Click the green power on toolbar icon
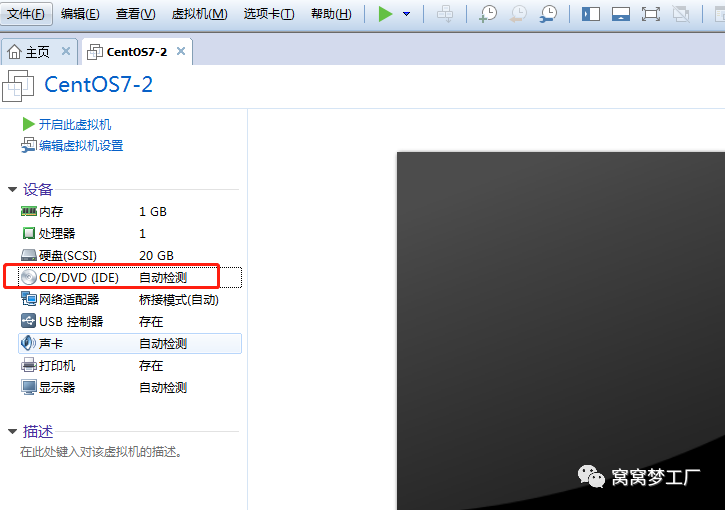 pos(385,14)
